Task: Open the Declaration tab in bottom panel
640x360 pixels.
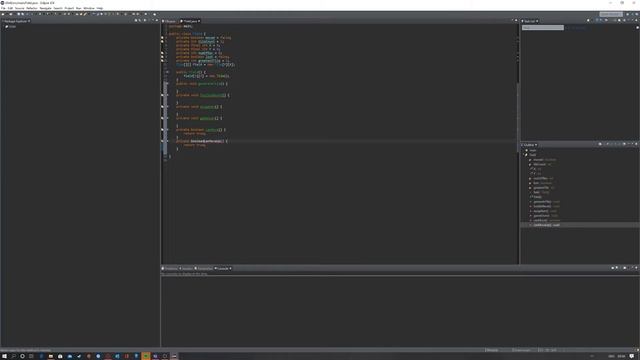Action: pos(204,269)
